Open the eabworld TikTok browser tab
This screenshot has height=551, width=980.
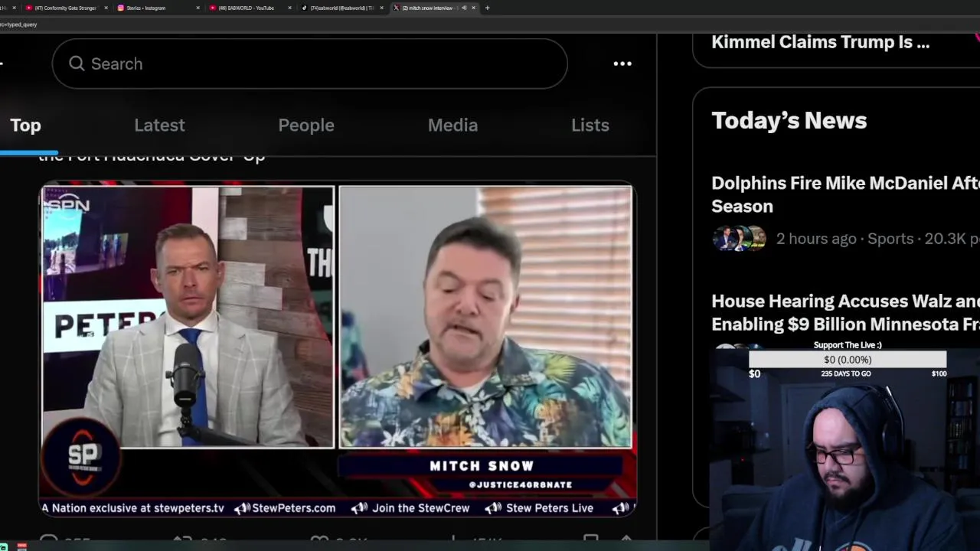341,8
